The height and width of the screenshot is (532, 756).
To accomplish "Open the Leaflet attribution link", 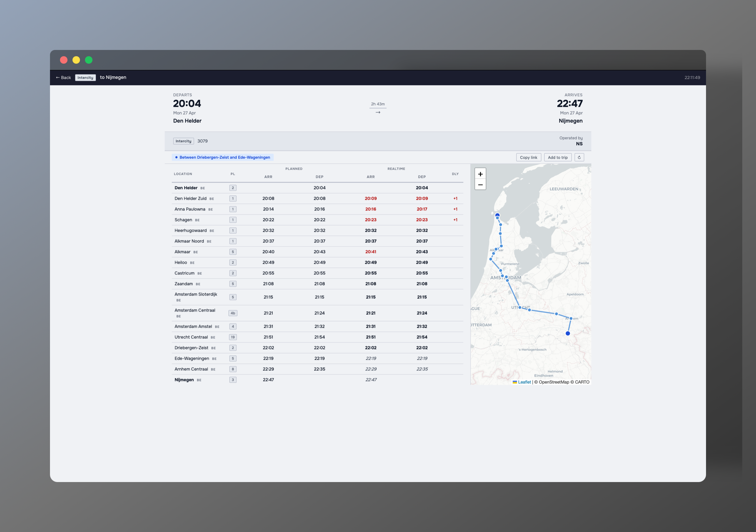I will [x=524, y=382].
